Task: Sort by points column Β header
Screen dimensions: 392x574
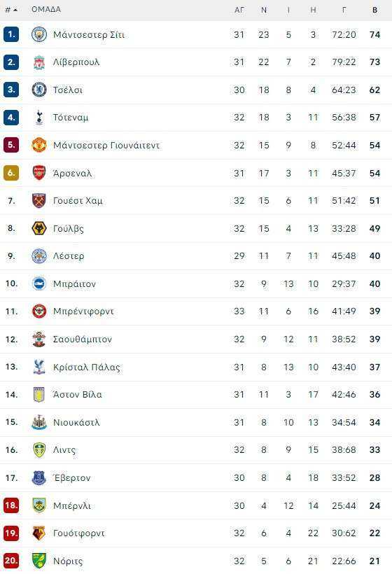Action: point(374,10)
